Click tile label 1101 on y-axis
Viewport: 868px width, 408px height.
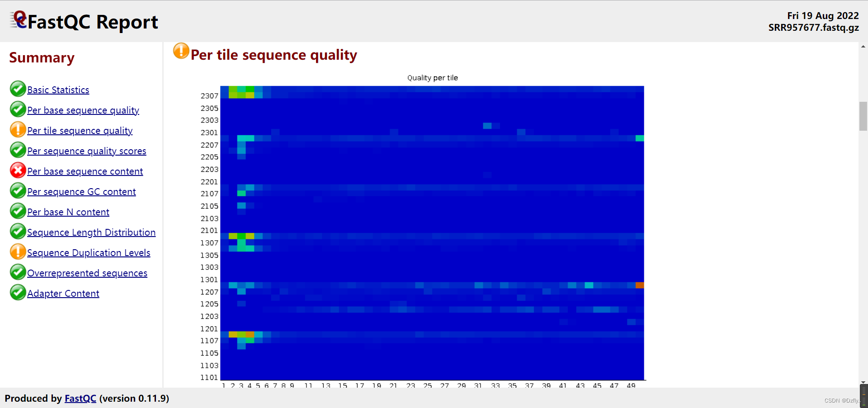pos(209,377)
